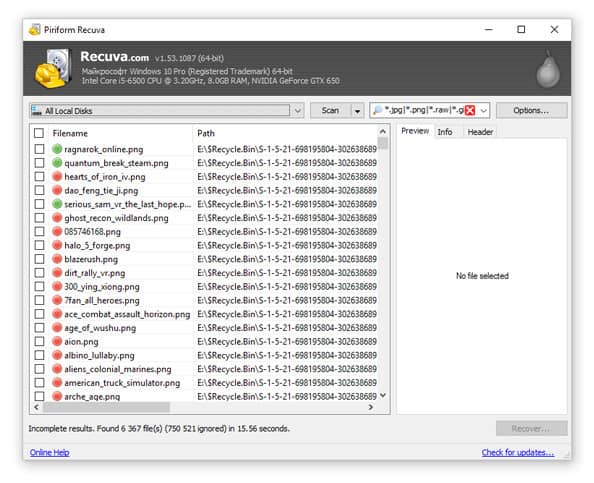Open the Online Help link

tap(50, 452)
